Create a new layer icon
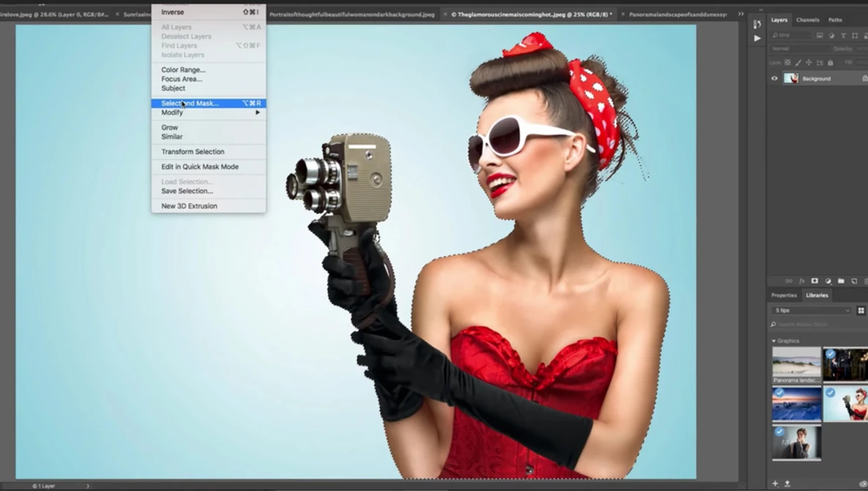This screenshot has width=868, height=491. tap(854, 281)
